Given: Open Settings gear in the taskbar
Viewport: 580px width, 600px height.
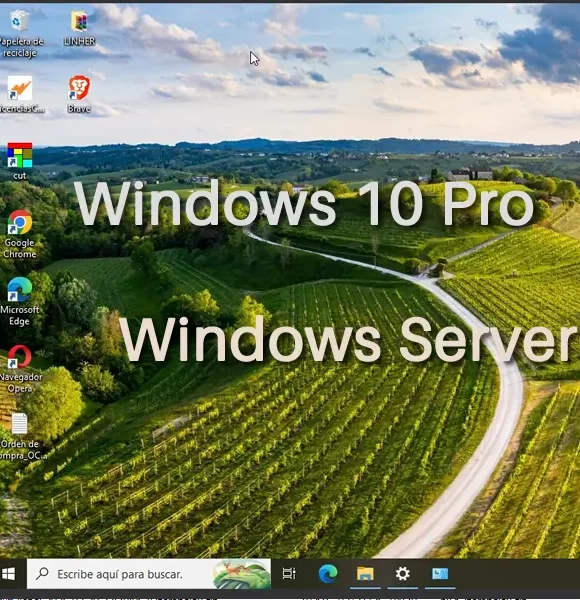Looking at the screenshot, I should [x=402, y=574].
